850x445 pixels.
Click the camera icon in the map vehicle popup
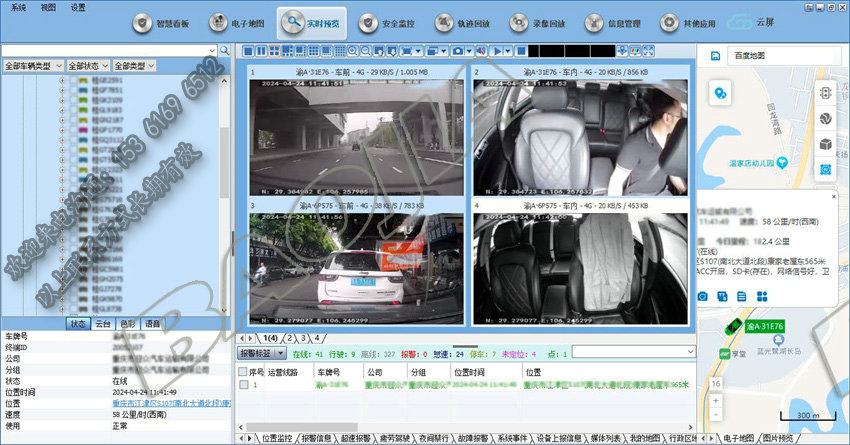[x=703, y=296]
